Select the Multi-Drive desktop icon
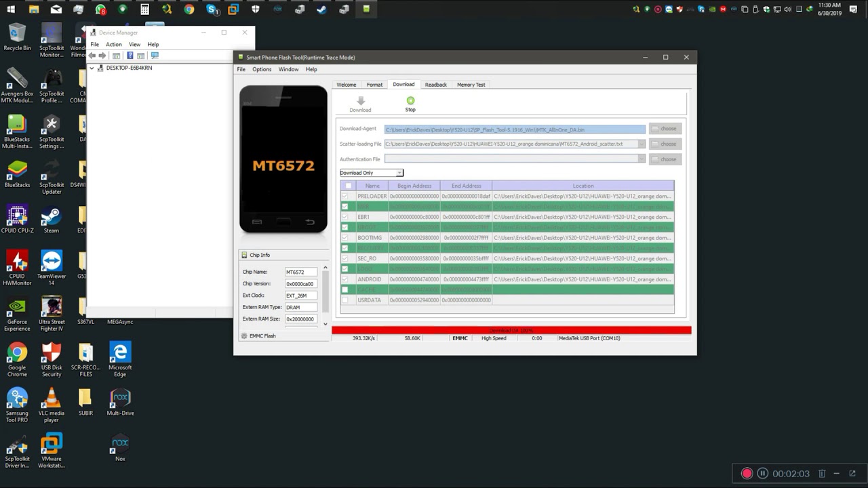Screen dimensions: 868x488 (120, 402)
